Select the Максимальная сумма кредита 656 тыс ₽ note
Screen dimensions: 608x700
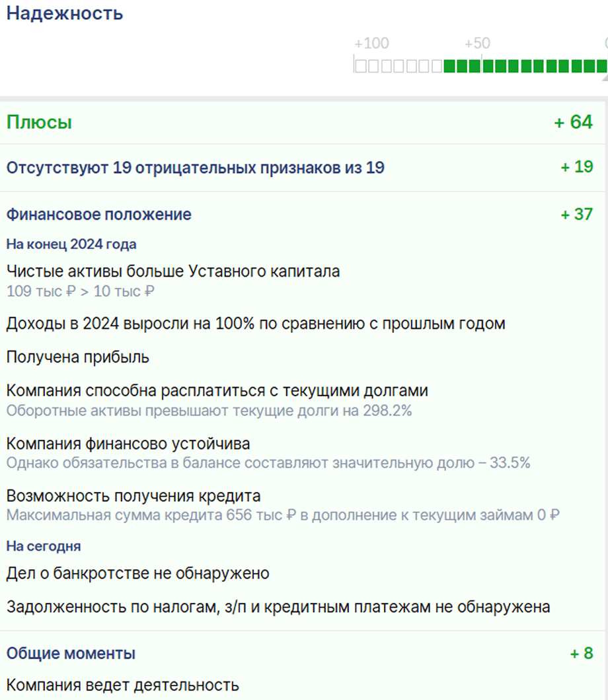point(283,515)
